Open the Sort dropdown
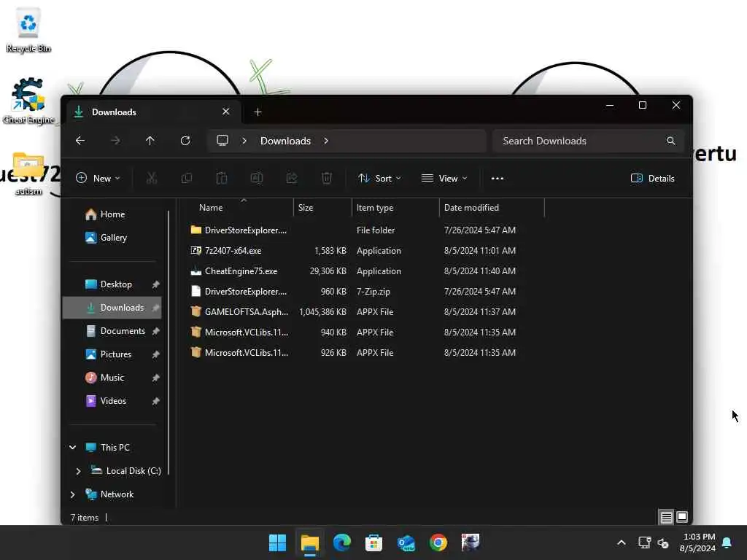The image size is (747, 560). 379,178
